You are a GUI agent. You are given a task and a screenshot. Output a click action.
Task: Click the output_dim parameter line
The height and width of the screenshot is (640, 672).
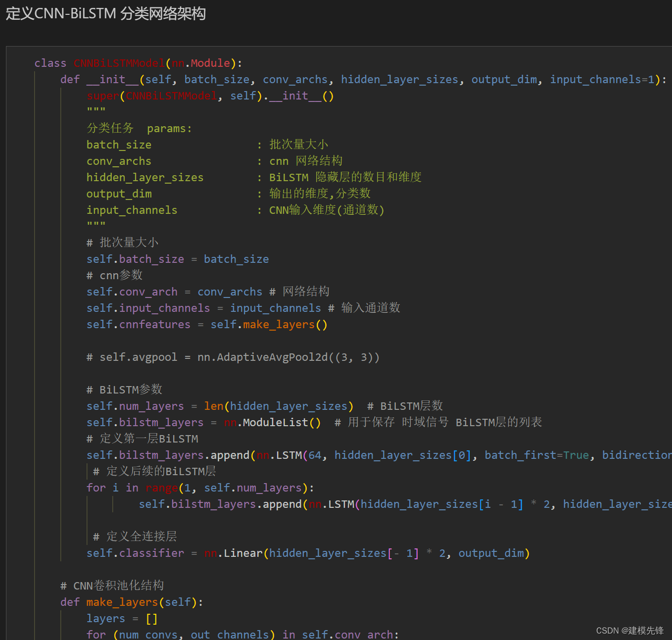[119, 193]
